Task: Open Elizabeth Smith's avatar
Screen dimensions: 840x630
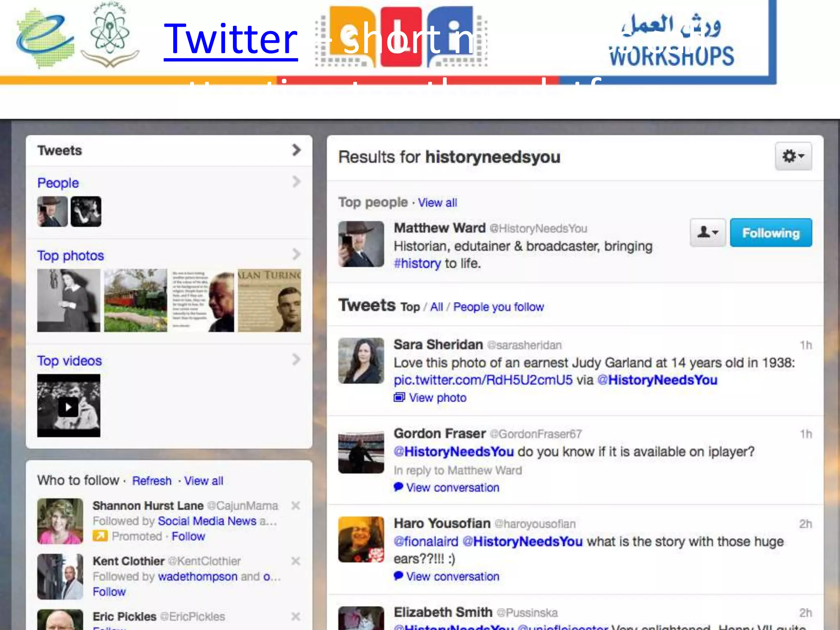Action: pos(361,618)
